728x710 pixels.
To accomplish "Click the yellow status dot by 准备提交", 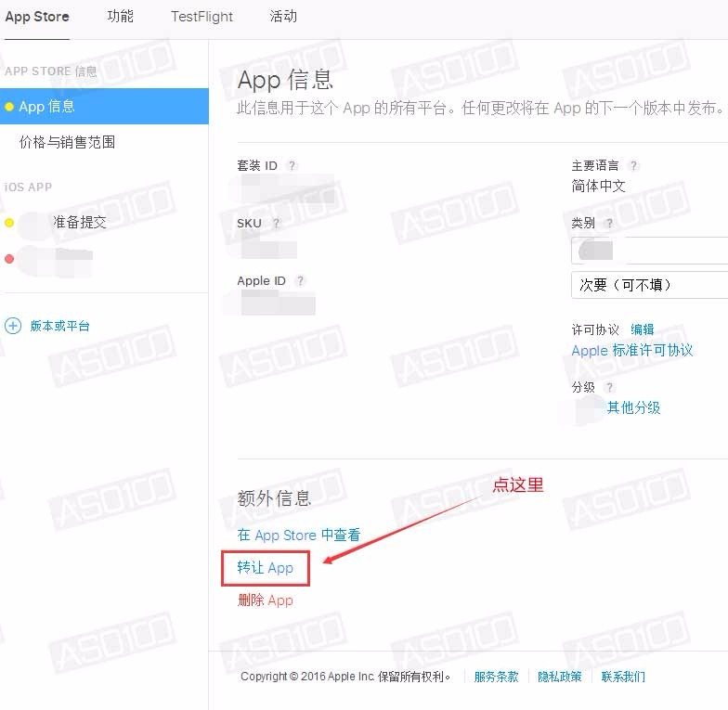I will pyautogui.click(x=9, y=223).
